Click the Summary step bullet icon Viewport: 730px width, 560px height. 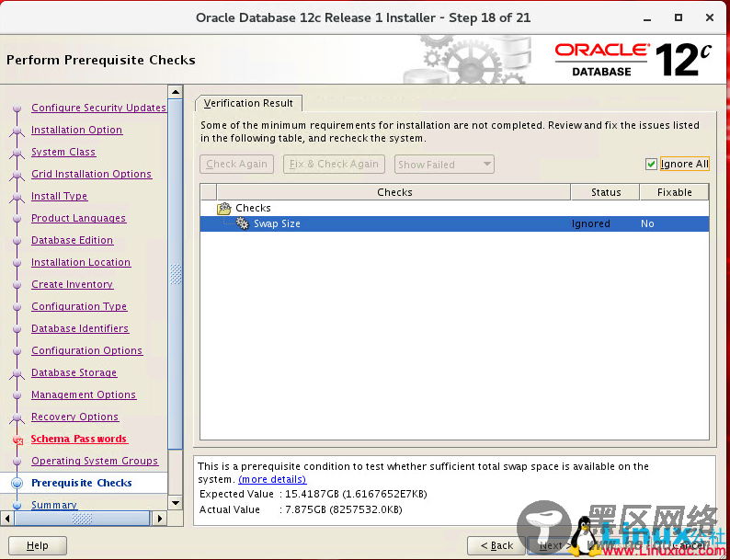pos(17,505)
